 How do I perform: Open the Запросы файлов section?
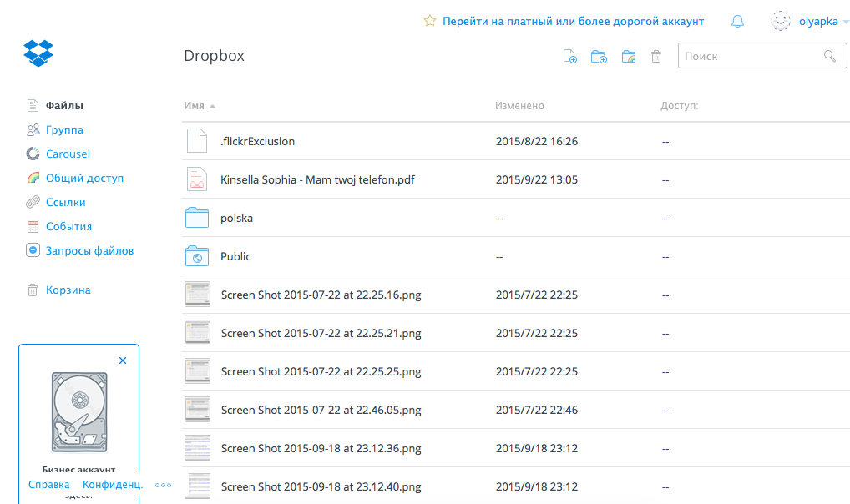point(89,251)
